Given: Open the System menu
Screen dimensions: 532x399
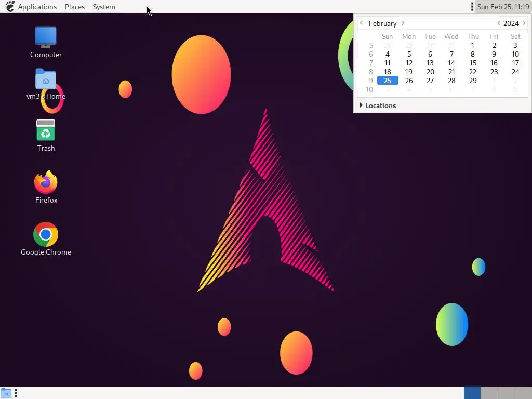Looking at the screenshot, I should pos(104,7).
